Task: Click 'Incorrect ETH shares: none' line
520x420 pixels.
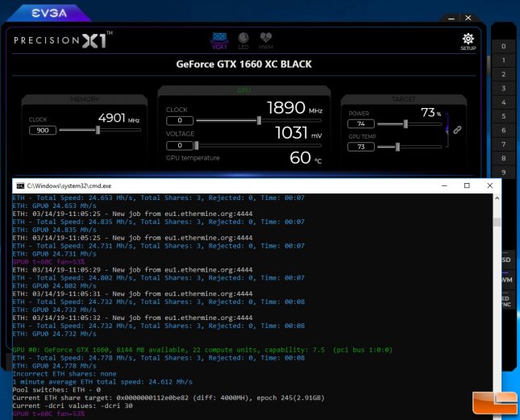Action: (64, 374)
